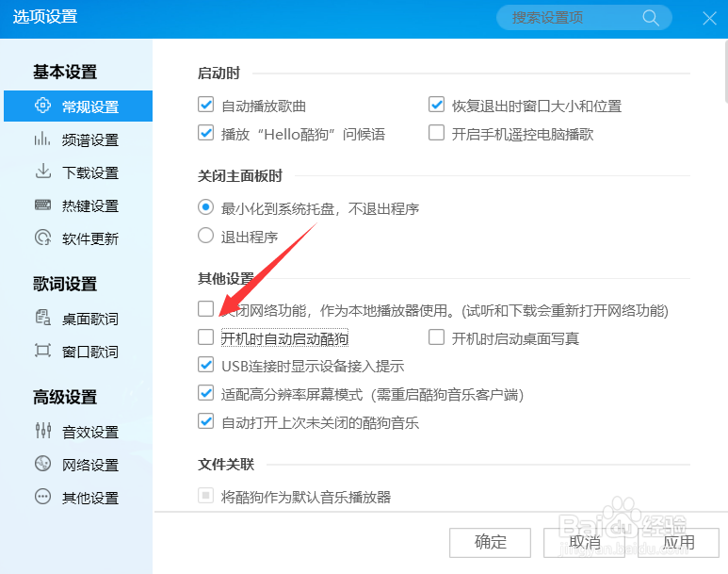Switch to 下载设置 page
This screenshot has width=728, height=574.
(x=90, y=172)
